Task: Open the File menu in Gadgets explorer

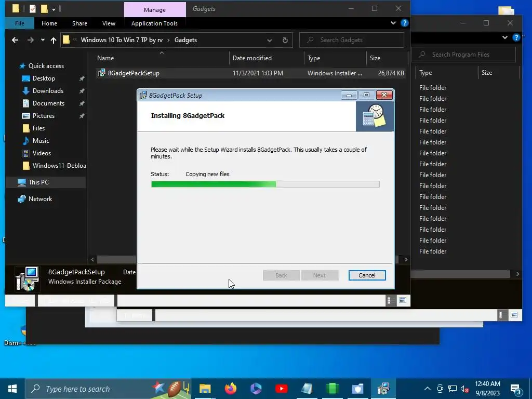Action: [20, 23]
